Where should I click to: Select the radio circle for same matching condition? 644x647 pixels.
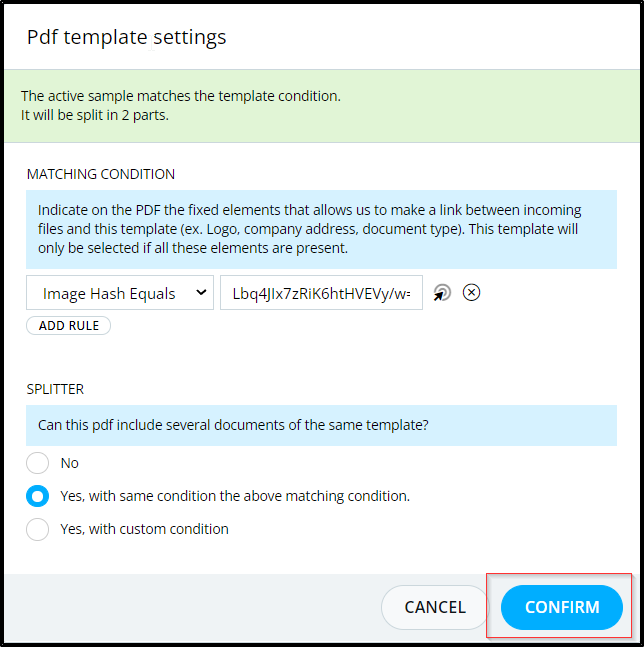click(38, 496)
